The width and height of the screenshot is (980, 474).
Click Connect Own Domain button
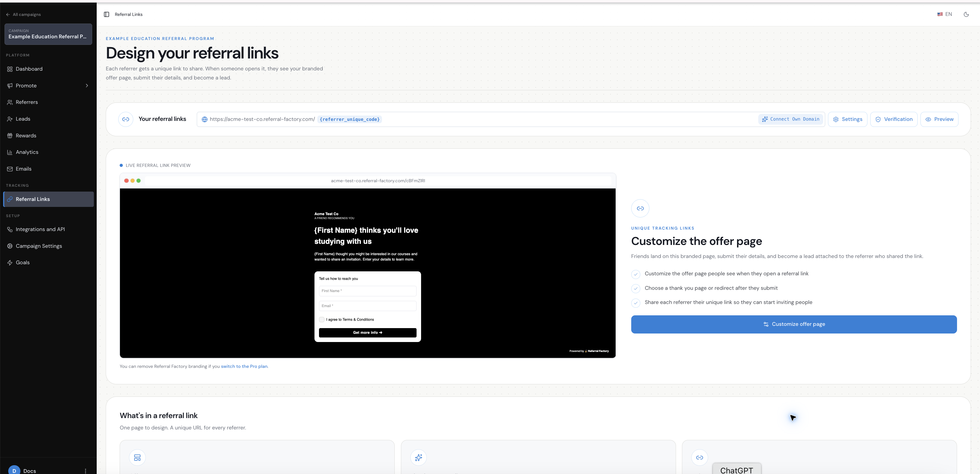click(x=791, y=119)
